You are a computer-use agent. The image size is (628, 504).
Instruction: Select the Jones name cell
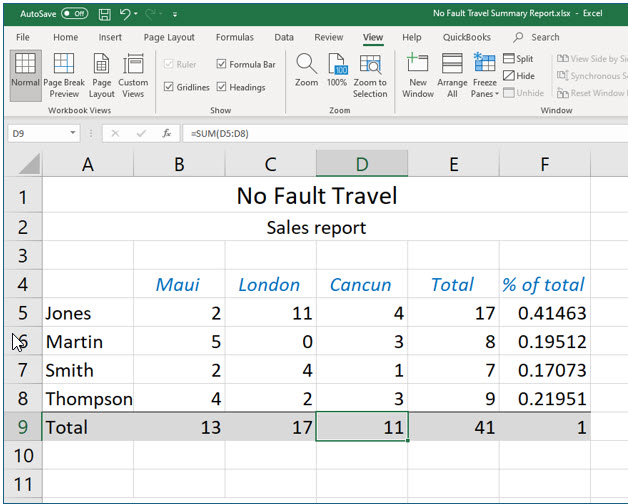(x=88, y=312)
